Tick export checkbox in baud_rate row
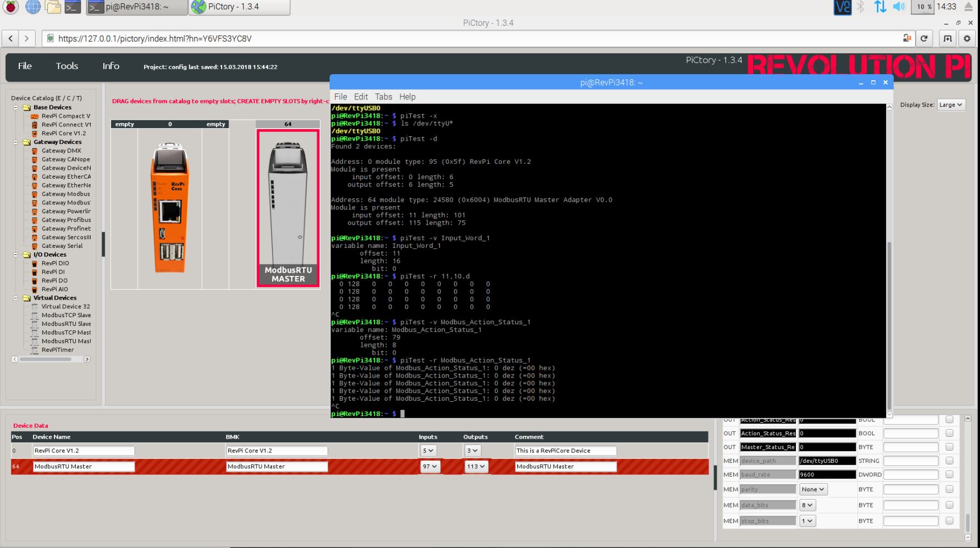The height and width of the screenshot is (548, 980). coord(949,474)
